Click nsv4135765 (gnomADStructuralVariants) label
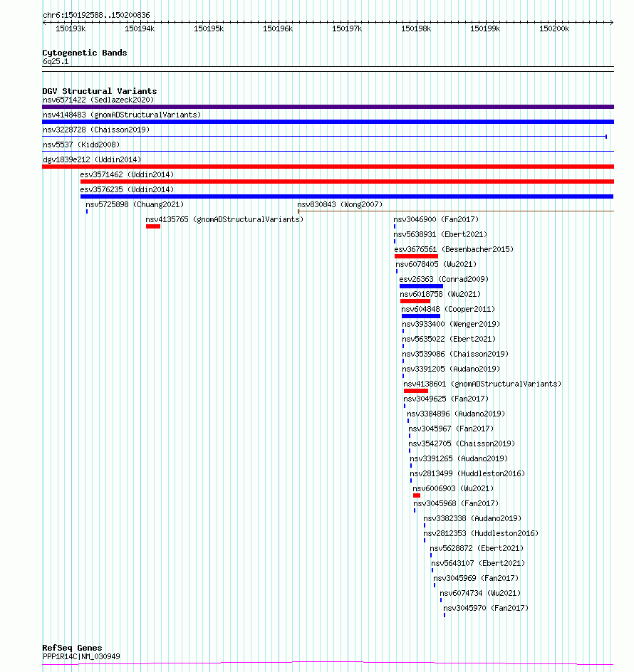The image size is (634, 672). click(x=224, y=220)
